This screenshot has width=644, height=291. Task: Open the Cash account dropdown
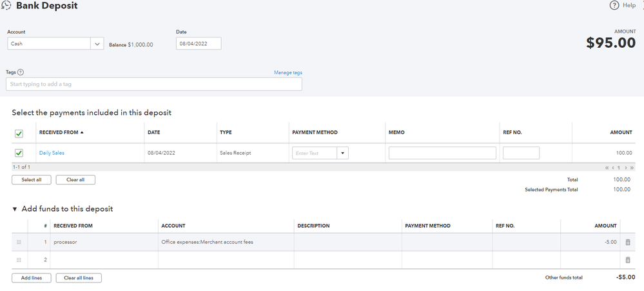97,44
